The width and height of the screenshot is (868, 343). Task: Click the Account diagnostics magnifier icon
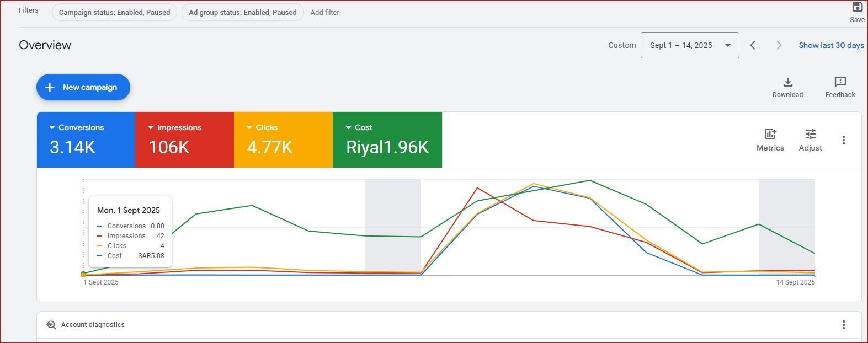51,325
